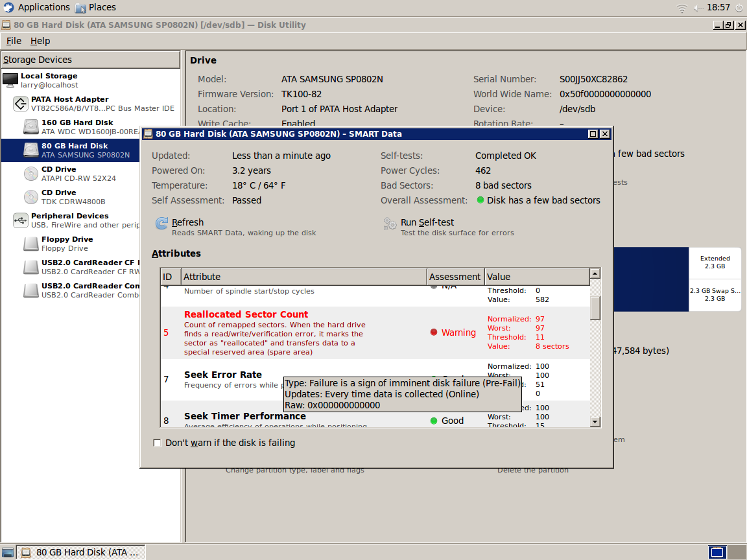Open the File menu
This screenshot has height=560, width=747.
point(14,41)
